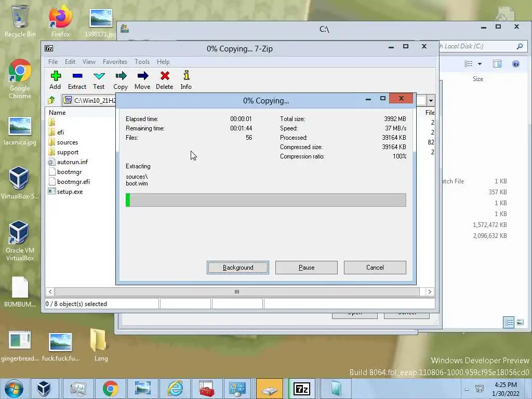Click the Move toolbar icon in 7-Zip

tap(142, 80)
